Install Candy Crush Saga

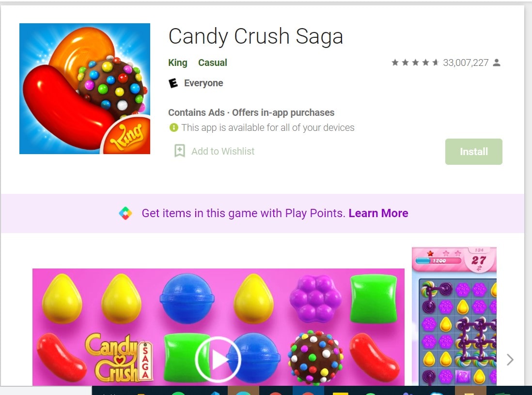click(474, 152)
